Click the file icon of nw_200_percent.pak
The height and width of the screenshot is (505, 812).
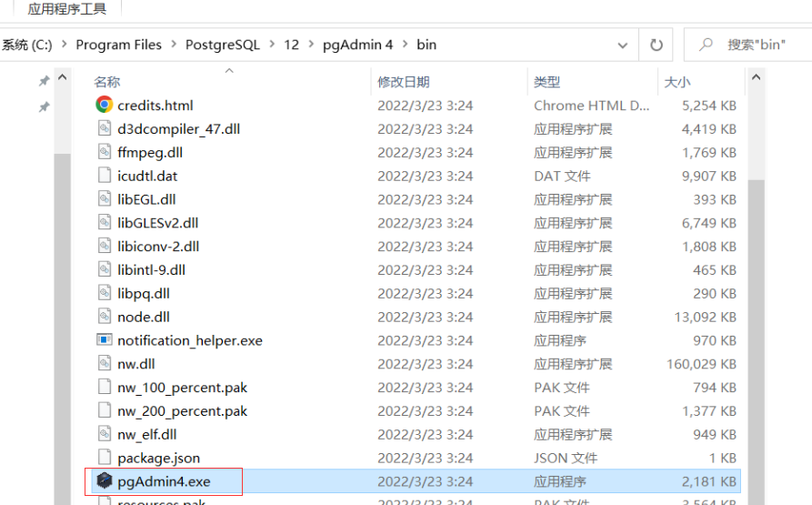pos(104,410)
